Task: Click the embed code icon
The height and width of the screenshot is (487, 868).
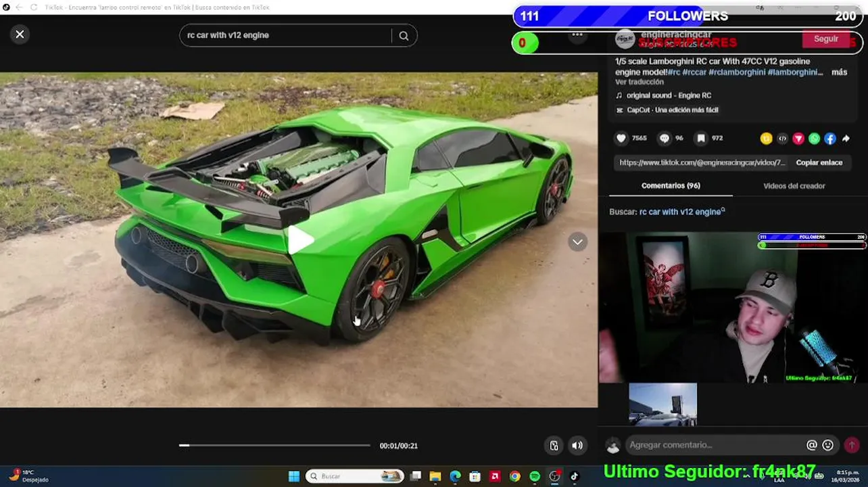Action: tap(782, 139)
